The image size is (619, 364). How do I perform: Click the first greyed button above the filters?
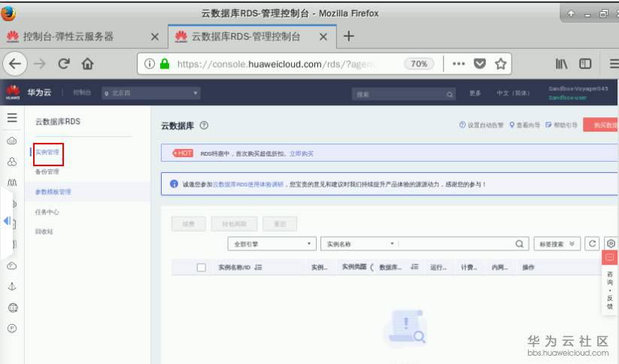click(189, 224)
